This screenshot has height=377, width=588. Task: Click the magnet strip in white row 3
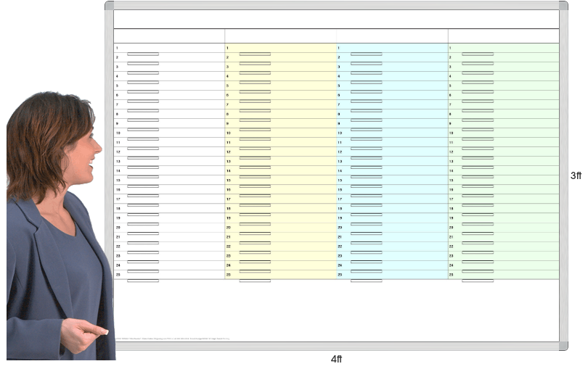(143, 72)
